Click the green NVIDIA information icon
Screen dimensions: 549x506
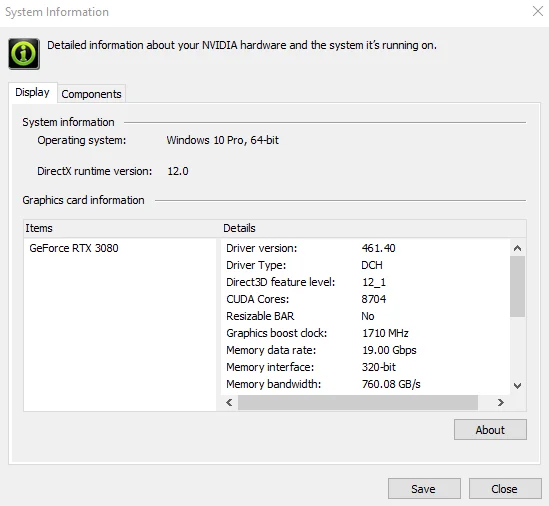[24, 54]
